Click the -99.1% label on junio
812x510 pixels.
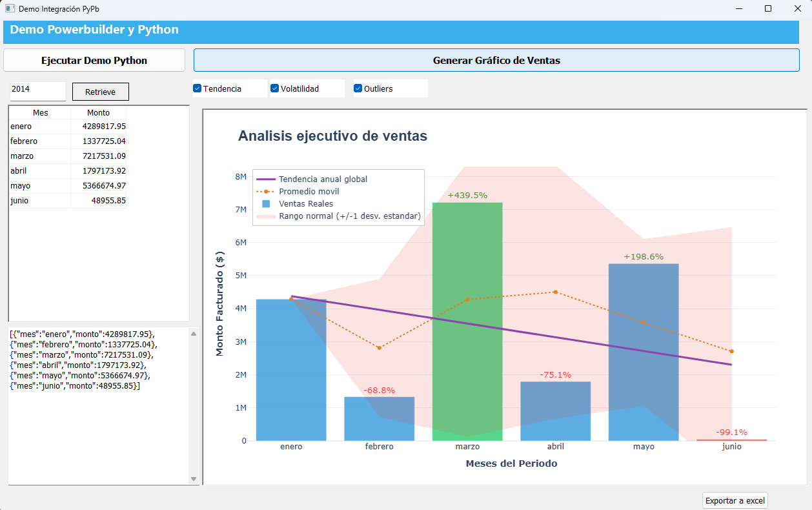(x=731, y=432)
